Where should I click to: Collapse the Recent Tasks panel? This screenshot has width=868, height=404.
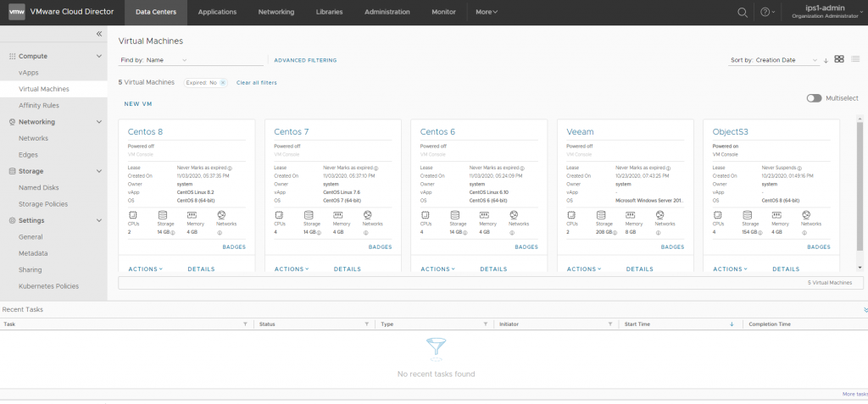pos(865,310)
